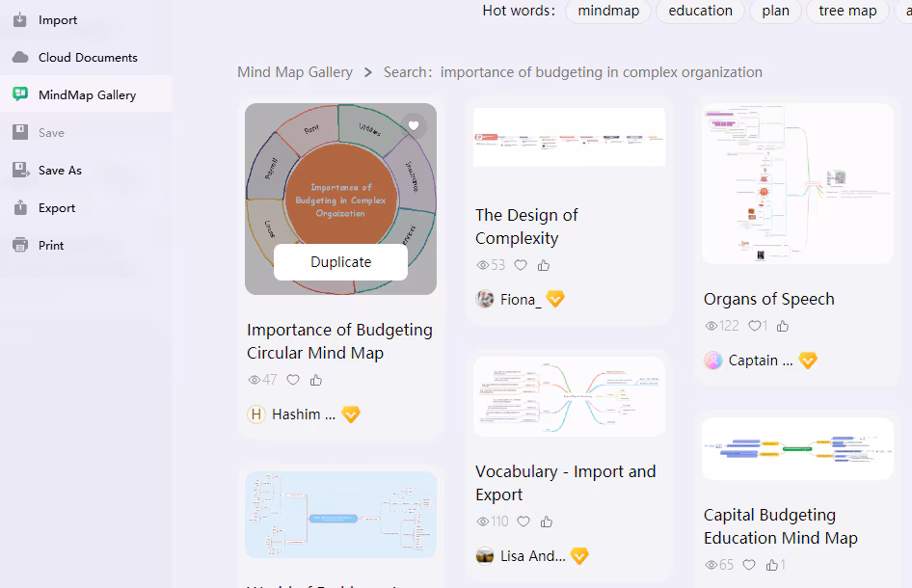The image size is (912, 588).
Task: Click the 'mindmap' hot word tag
Action: tap(608, 11)
